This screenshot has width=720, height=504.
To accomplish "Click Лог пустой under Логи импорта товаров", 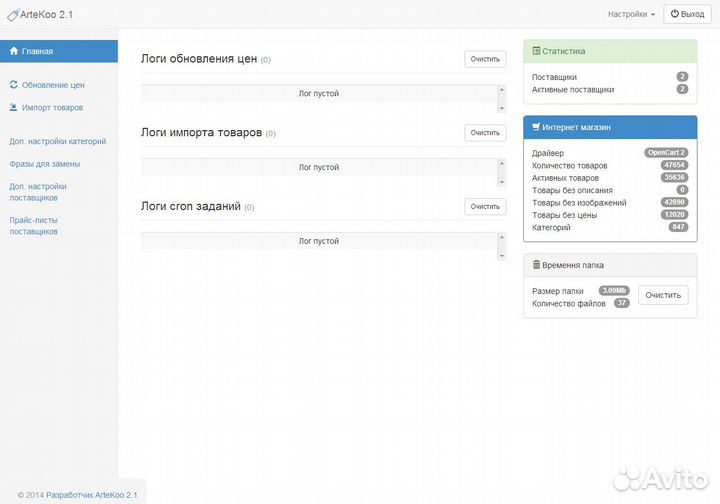I will [x=319, y=168].
